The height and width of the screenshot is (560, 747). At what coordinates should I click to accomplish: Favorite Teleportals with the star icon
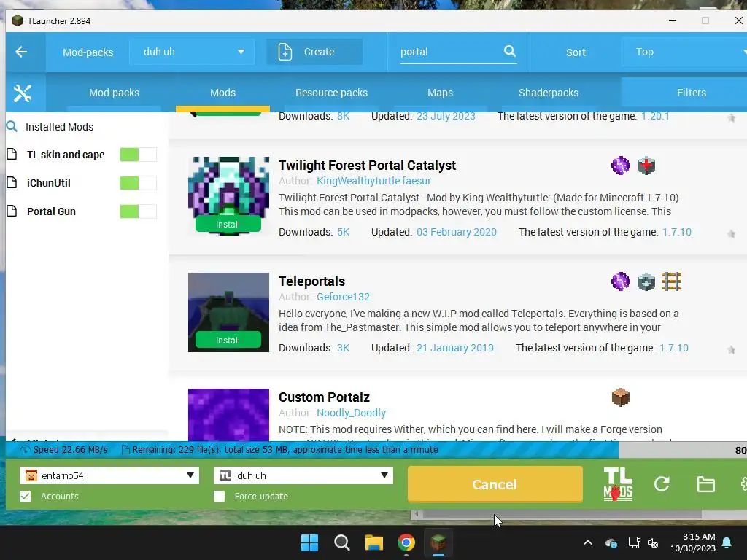(731, 350)
